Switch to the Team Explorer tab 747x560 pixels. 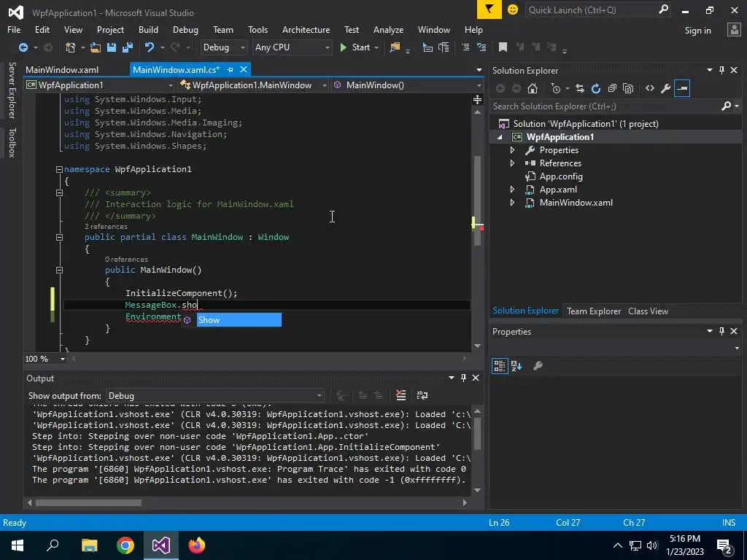[x=594, y=311]
